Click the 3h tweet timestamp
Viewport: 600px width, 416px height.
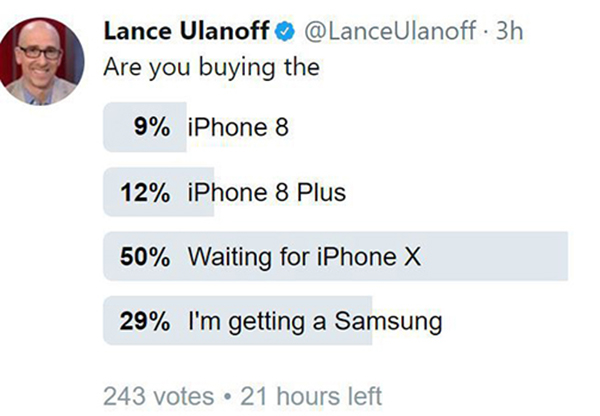tap(509, 31)
